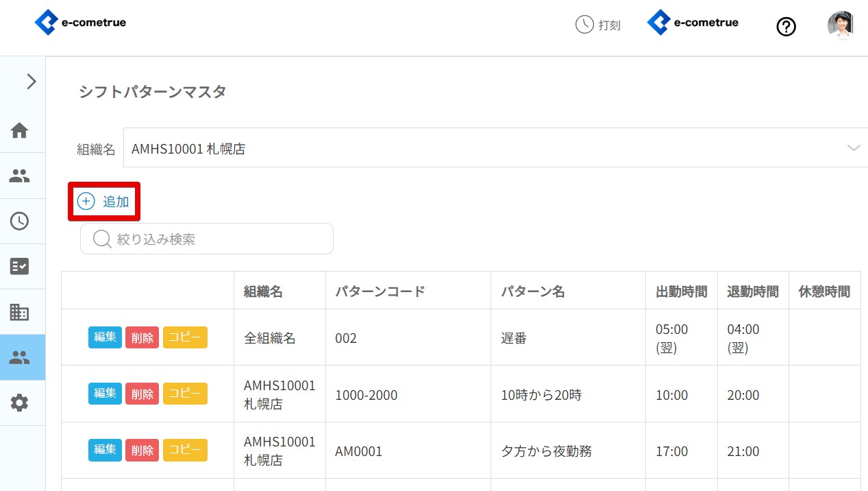Open the building icon in the sidebar
The width and height of the screenshot is (868, 491).
tap(20, 312)
